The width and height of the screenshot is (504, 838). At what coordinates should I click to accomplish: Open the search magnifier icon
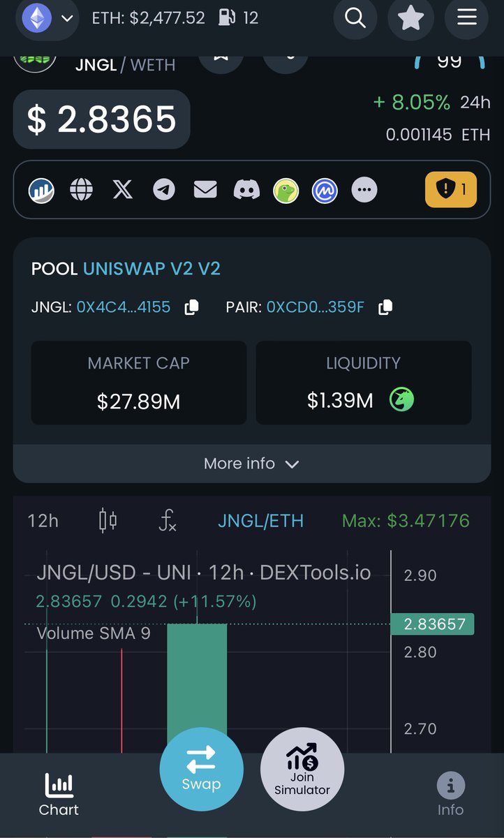tap(355, 18)
